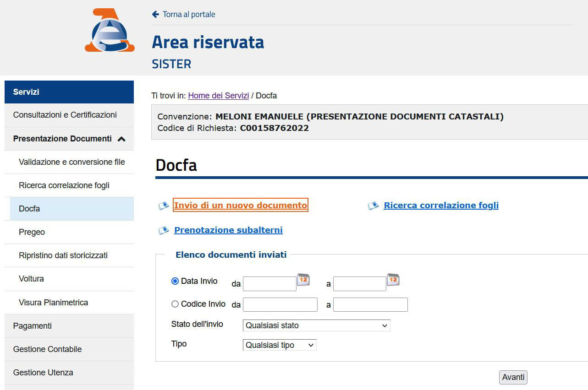Open calendar picker for end date
588x390 pixels.
click(x=393, y=280)
